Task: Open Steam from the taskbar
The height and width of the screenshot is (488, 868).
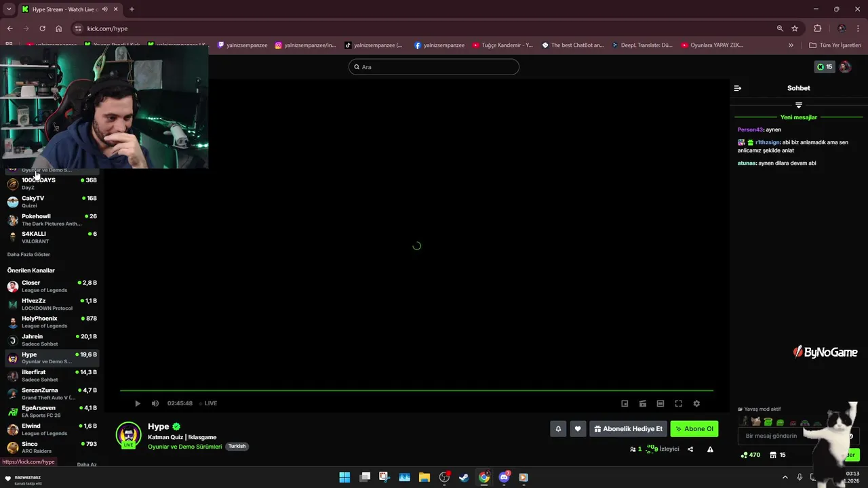Action: [x=464, y=477]
